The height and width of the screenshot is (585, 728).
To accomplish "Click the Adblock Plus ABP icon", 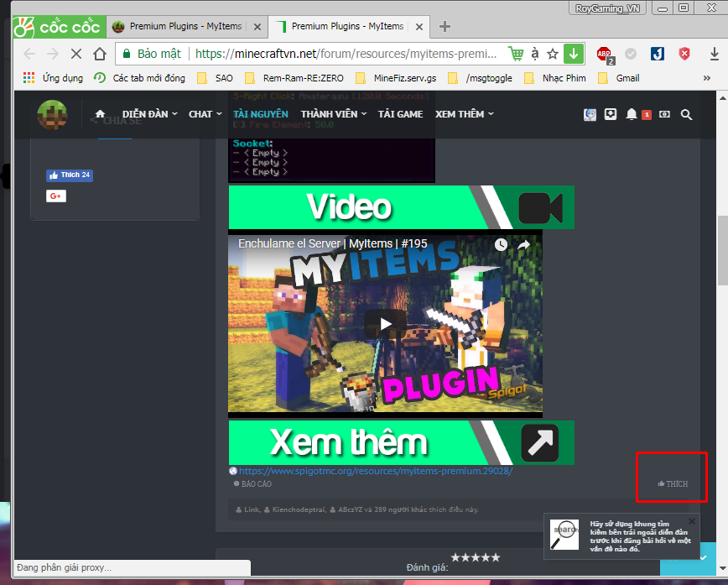I will point(605,53).
